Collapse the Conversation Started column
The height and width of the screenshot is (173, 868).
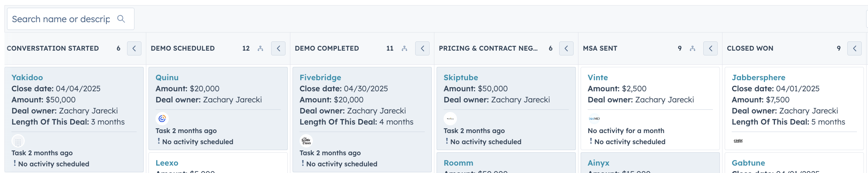(x=134, y=48)
